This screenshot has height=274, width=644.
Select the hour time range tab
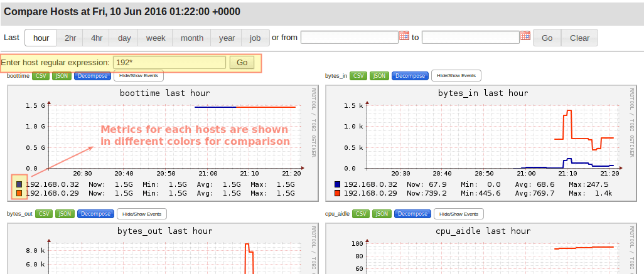click(41, 38)
